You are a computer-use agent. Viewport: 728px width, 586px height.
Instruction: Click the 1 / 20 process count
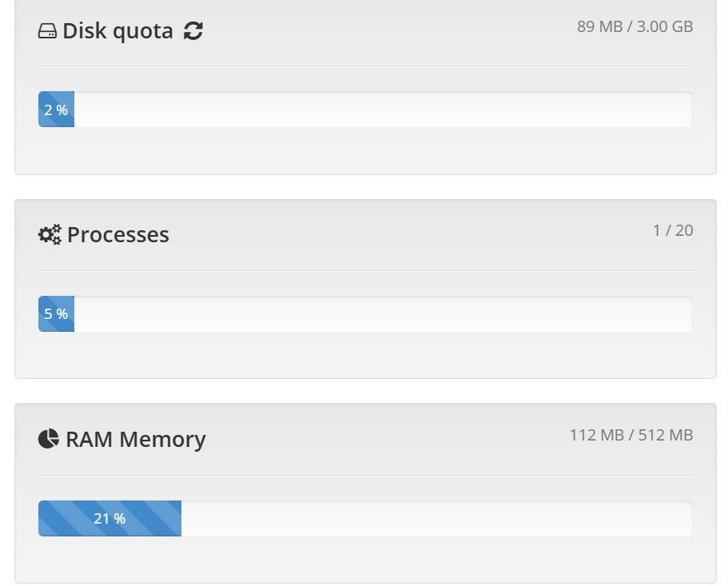pos(673,231)
